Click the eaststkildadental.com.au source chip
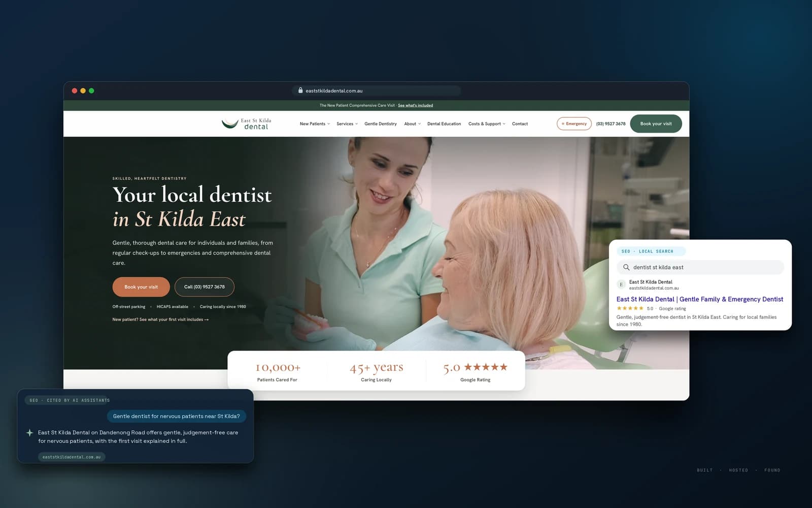Screen dimensions: 812x508 click(72, 457)
